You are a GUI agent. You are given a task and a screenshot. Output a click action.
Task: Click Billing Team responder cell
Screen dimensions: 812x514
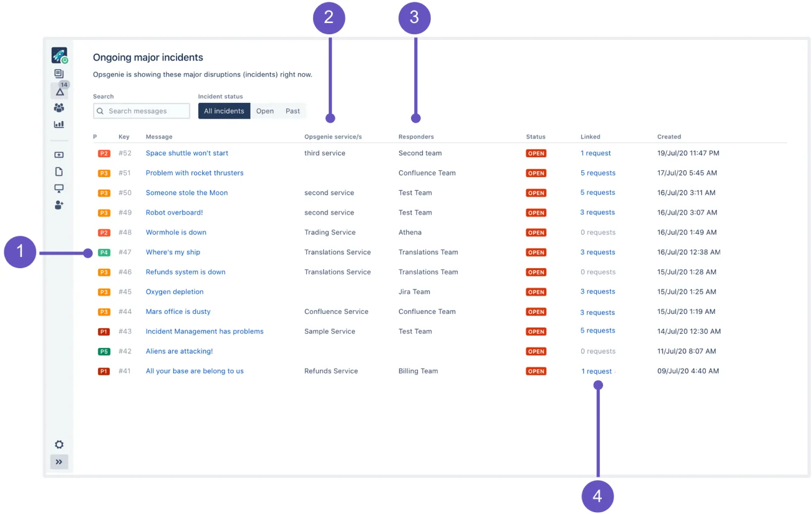click(x=418, y=371)
